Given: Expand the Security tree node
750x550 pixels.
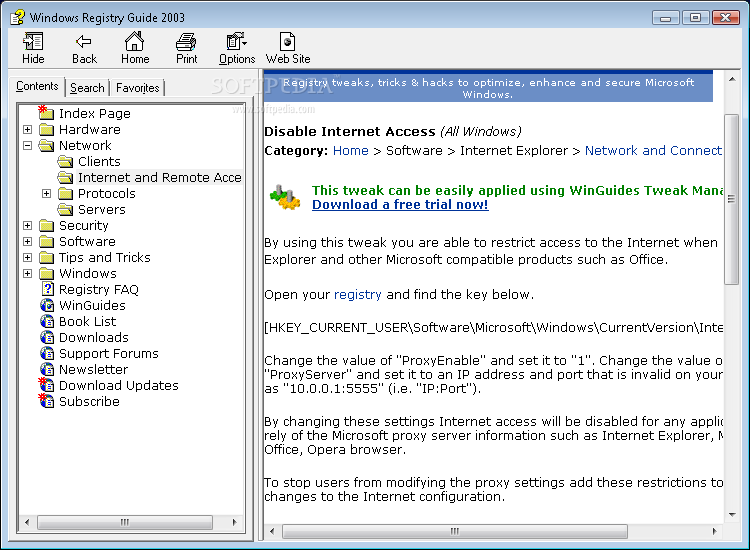Looking at the screenshot, I should click(28, 226).
